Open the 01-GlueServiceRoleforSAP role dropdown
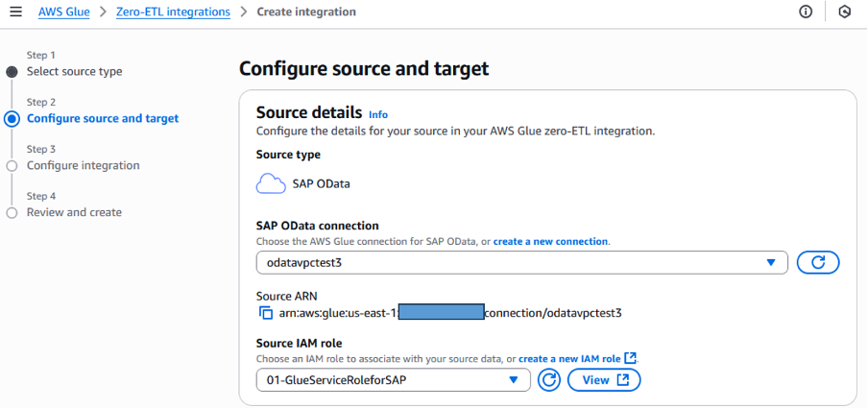The width and height of the screenshot is (868, 409). tap(393, 380)
